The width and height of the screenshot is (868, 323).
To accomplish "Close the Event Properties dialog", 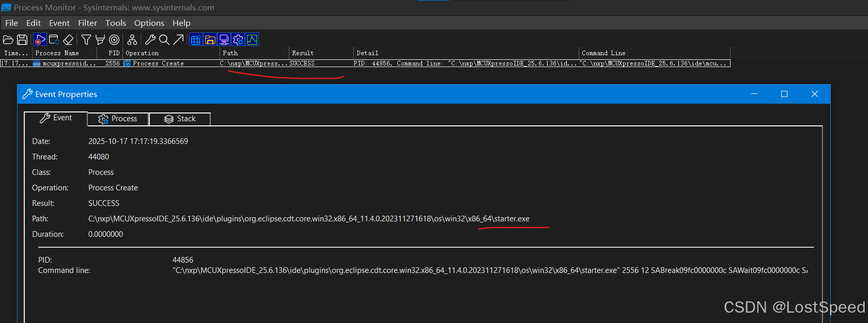I will pyautogui.click(x=815, y=94).
